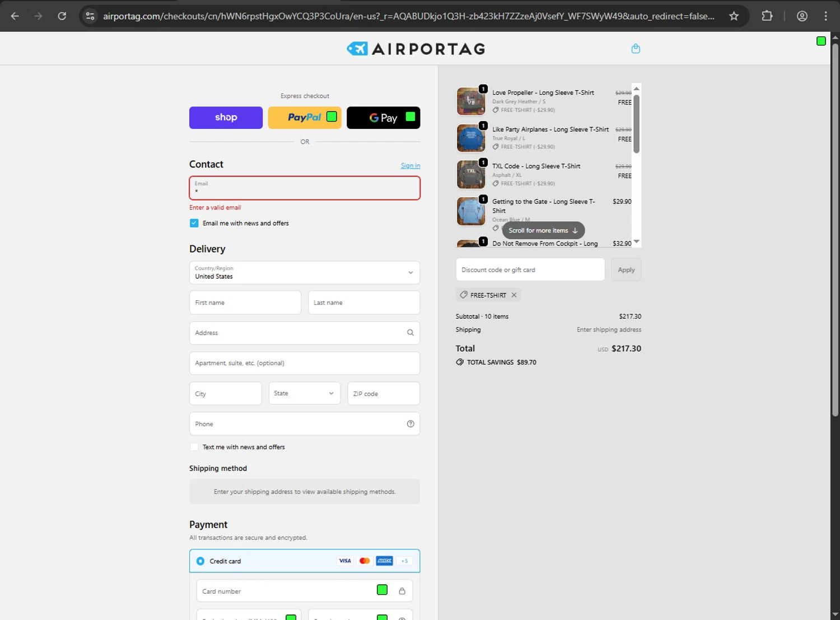The image size is (840, 620).
Task: Click the address bar URL
Action: pyautogui.click(x=409, y=16)
